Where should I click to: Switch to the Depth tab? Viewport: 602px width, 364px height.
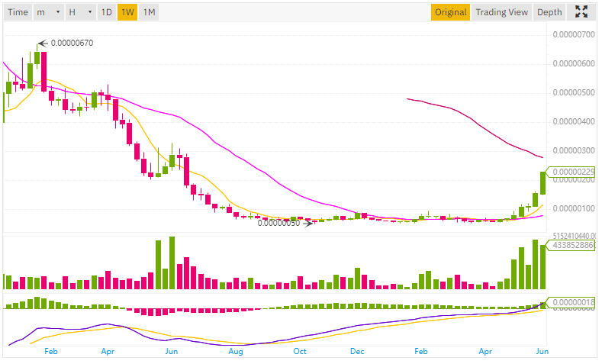[549, 12]
